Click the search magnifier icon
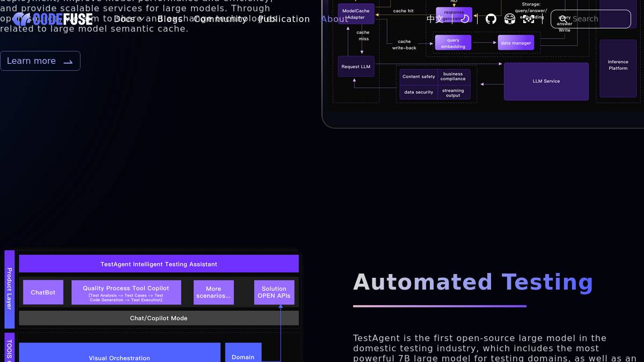This screenshot has width=644, height=362. pos(562,19)
